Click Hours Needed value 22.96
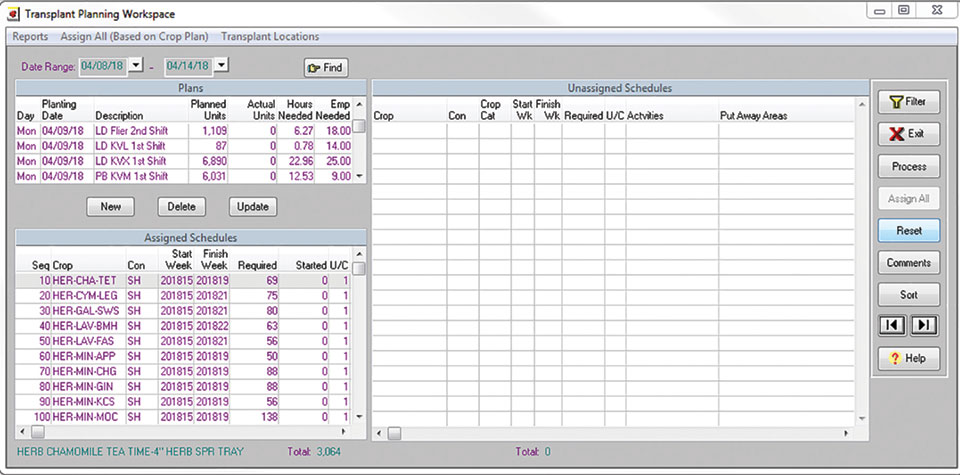 300,161
